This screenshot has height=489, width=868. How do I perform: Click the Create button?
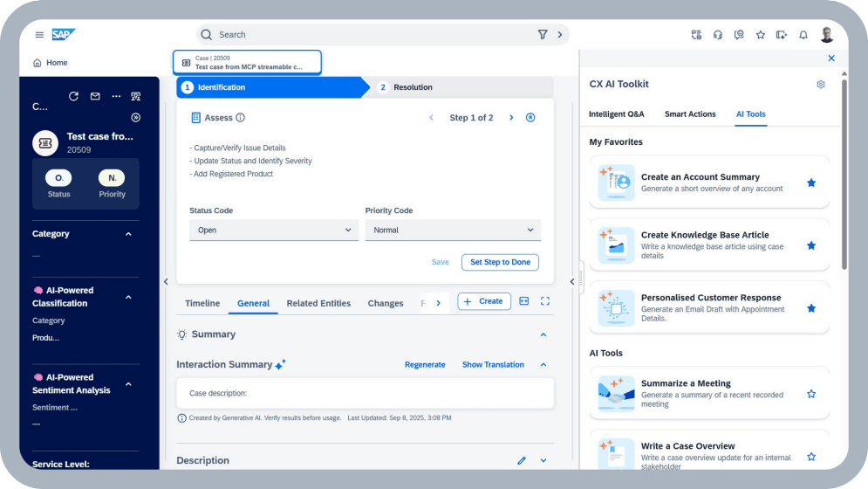pos(484,301)
